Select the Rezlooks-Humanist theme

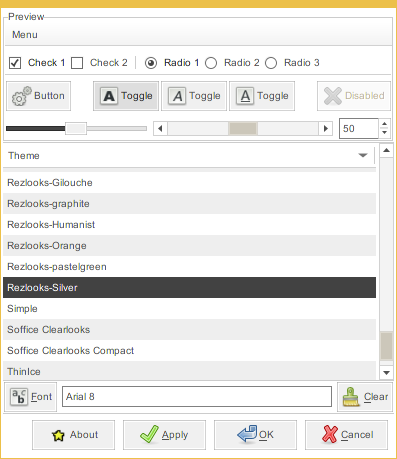tap(189, 225)
